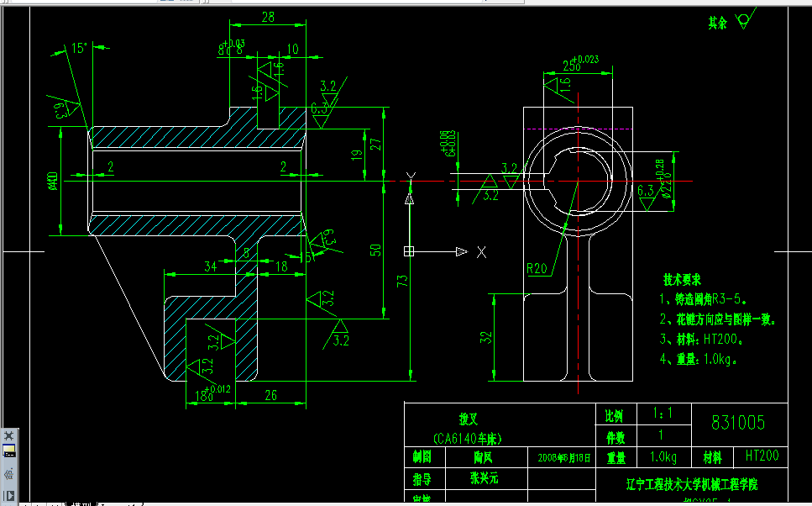Select the 1.0kg cell in title block
Viewport: 812px width, 506px height.
[x=663, y=456]
